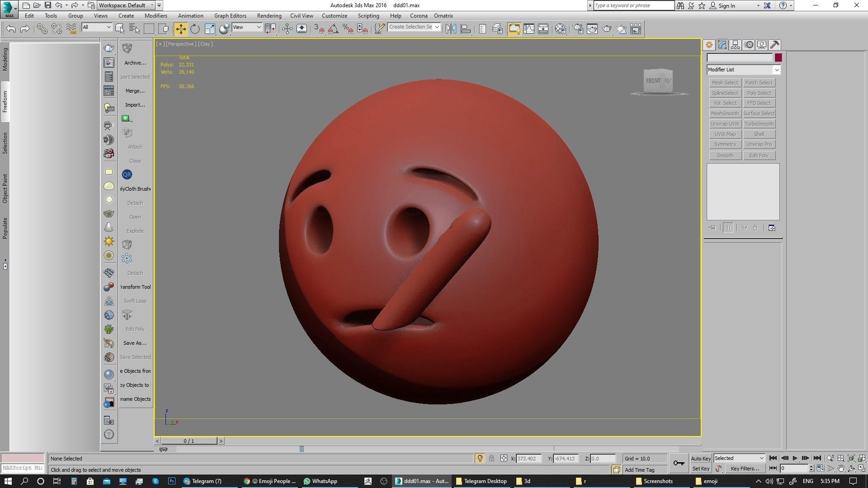Viewport: 868px width, 488px height.
Task: Click the Merge... button
Action: (x=135, y=91)
